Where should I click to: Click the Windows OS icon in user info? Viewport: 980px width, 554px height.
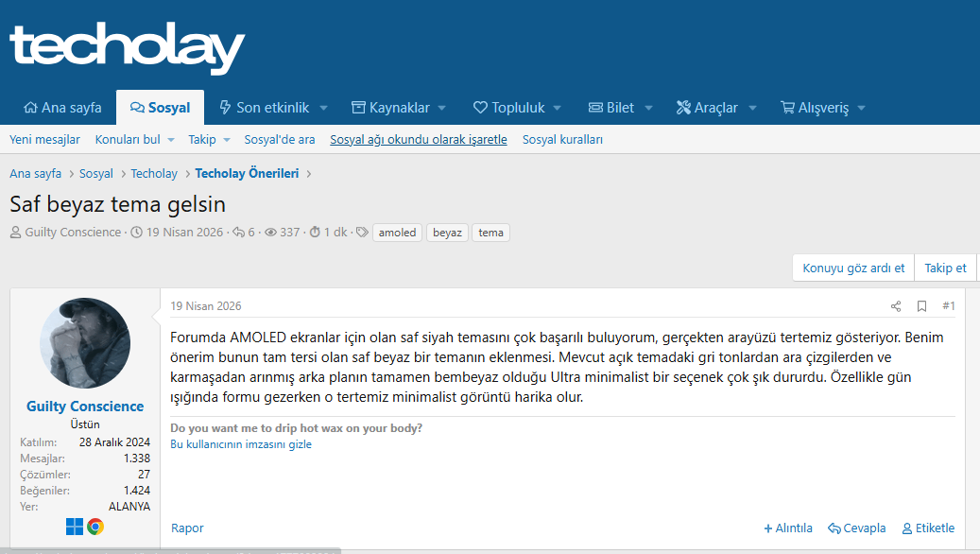coord(75,527)
